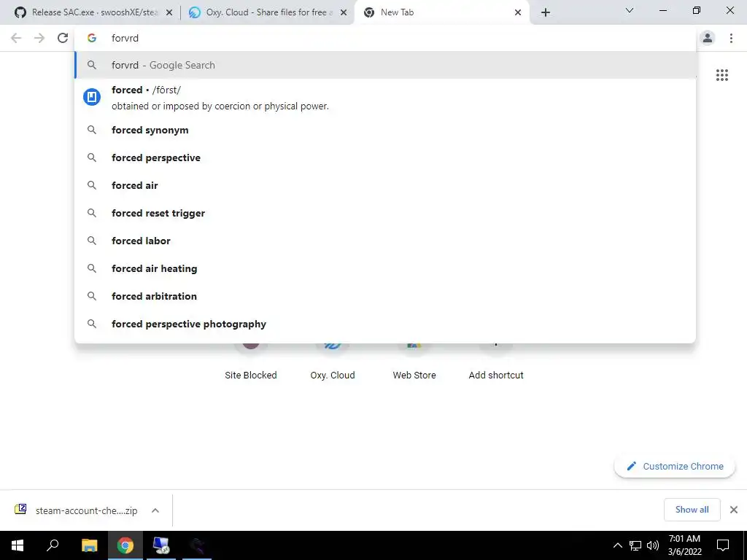The height and width of the screenshot is (560, 747).
Task: Pick the 'forced synonym' suggestion
Action: click(385, 130)
